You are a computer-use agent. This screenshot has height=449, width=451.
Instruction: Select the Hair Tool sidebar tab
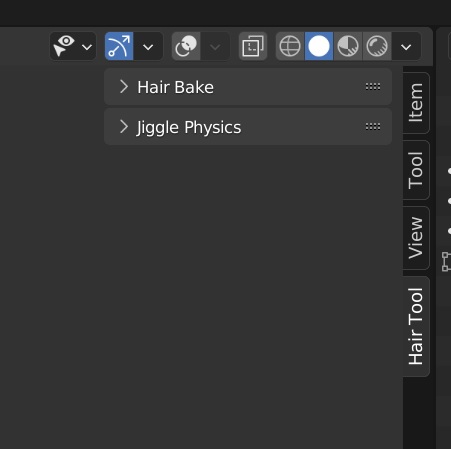point(416,326)
